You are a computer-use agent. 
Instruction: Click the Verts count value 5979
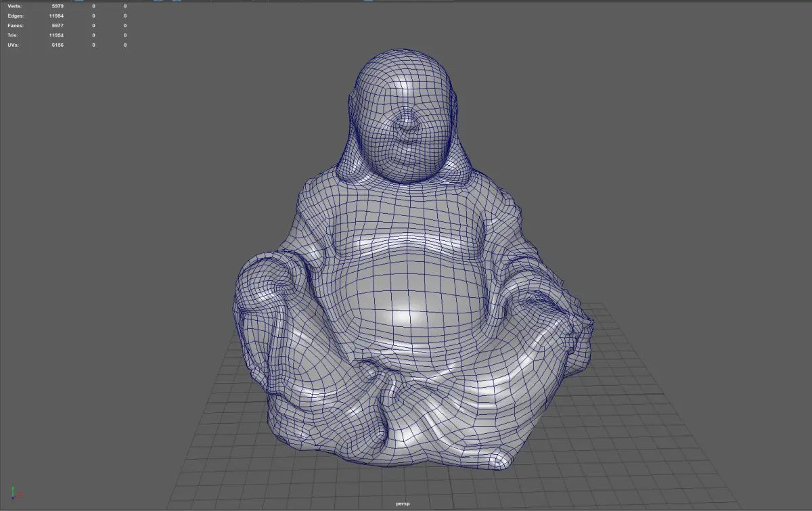pos(57,6)
